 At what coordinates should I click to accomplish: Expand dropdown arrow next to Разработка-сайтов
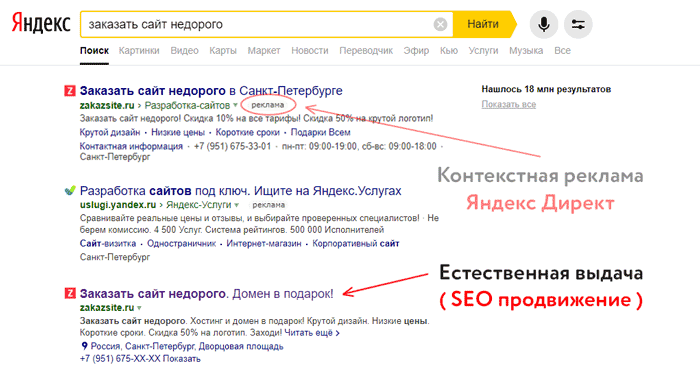pyautogui.click(x=235, y=106)
